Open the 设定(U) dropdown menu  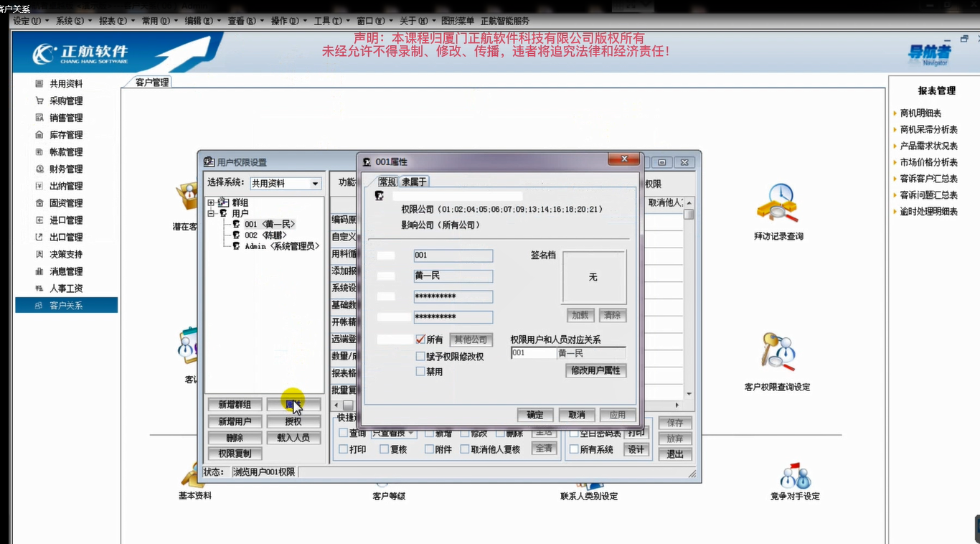tap(31, 22)
